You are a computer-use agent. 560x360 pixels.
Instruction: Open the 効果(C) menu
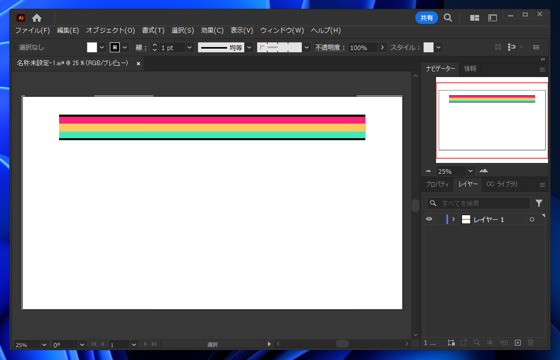pyautogui.click(x=212, y=30)
